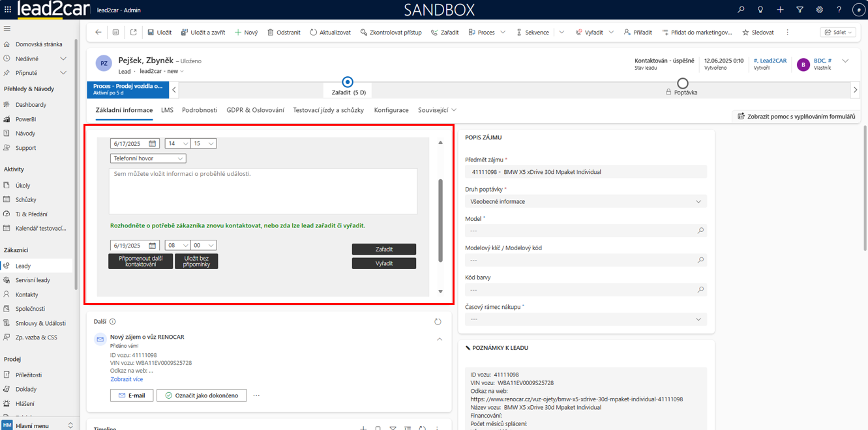868x430 pixels.
Task: Click the Zobrazit více link
Action: 127,379
